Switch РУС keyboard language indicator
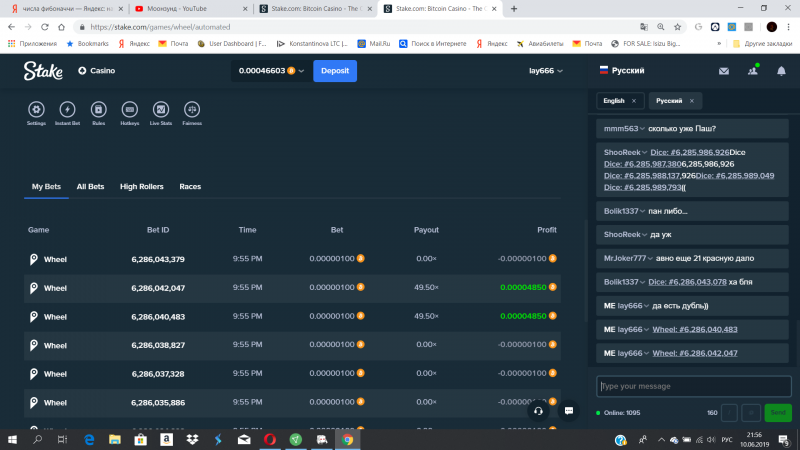The image size is (800, 450). [x=727, y=440]
